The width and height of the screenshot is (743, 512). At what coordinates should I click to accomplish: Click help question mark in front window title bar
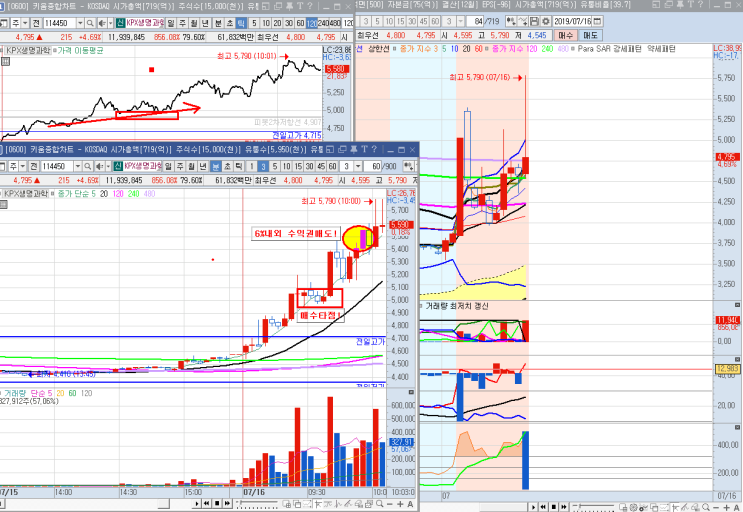(374, 149)
